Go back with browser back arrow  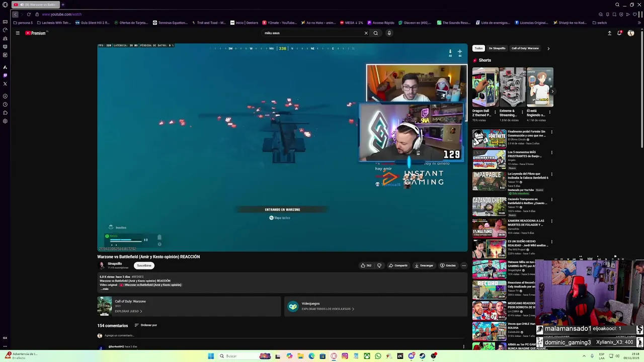click(15, 14)
